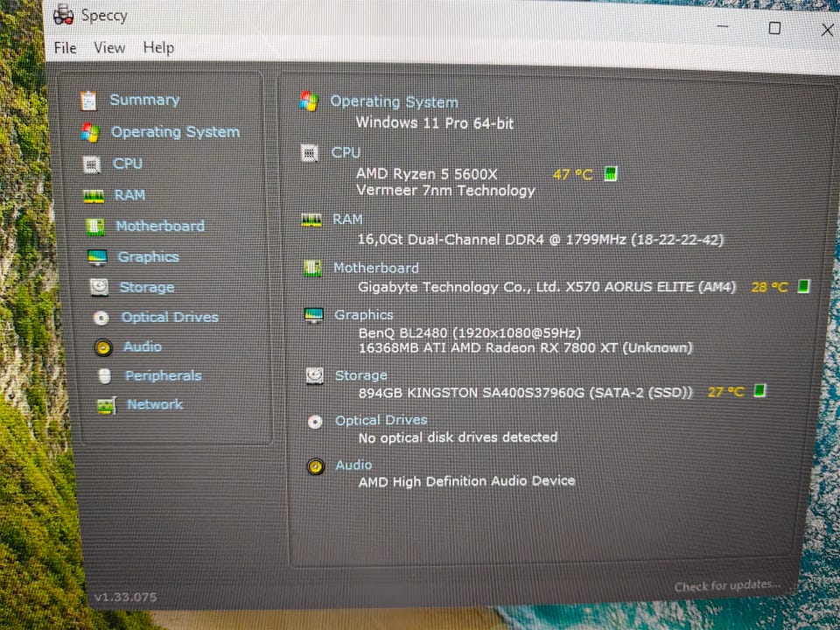Click the green motherboard temperature indicator icon
This screenshot has width=840, height=630.
[x=803, y=286]
